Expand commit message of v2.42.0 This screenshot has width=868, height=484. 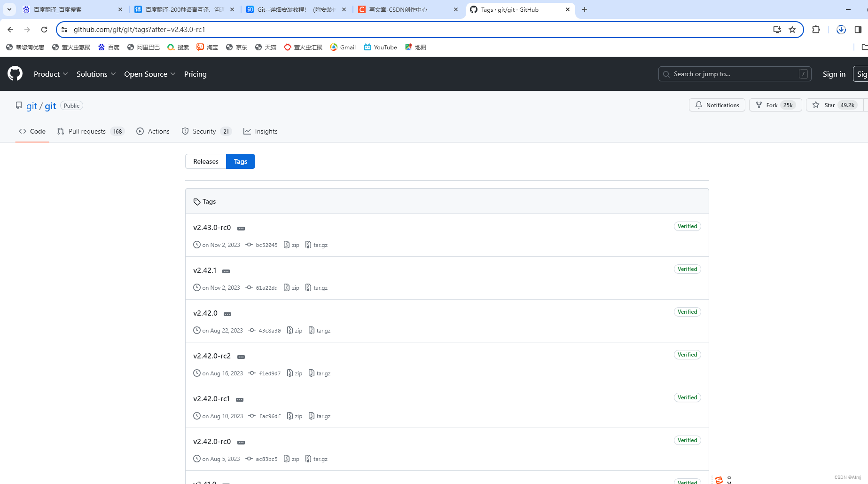[227, 314]
